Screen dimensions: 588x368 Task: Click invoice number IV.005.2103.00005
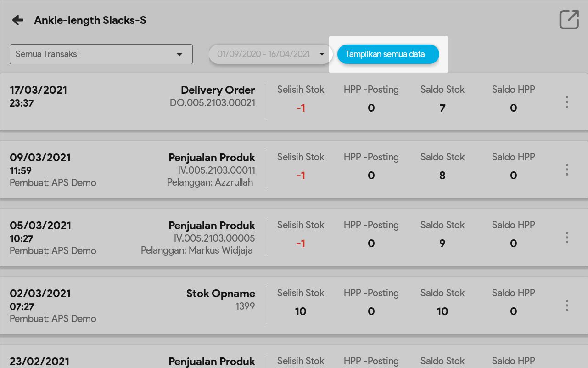coord(214,238)
